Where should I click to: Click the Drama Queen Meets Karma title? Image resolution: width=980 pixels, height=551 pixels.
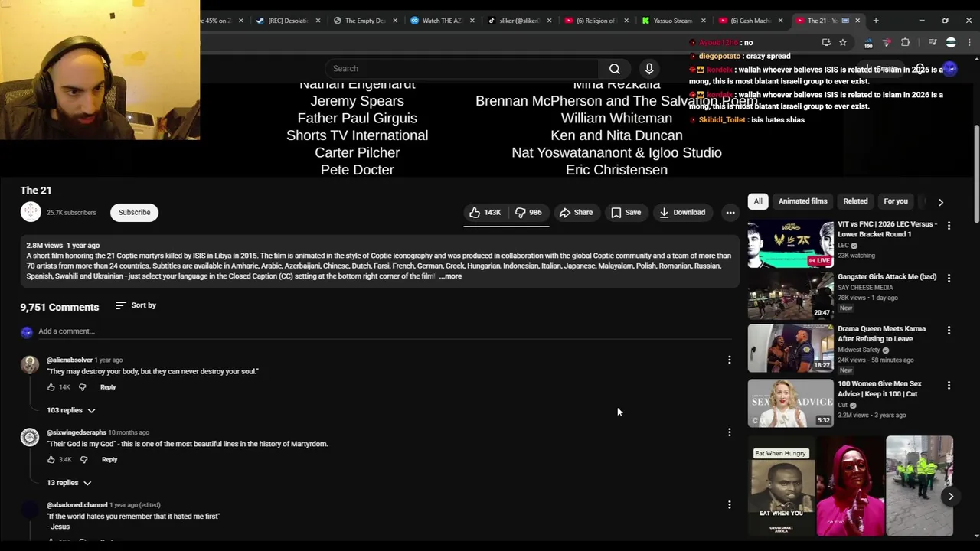(881, 334)
